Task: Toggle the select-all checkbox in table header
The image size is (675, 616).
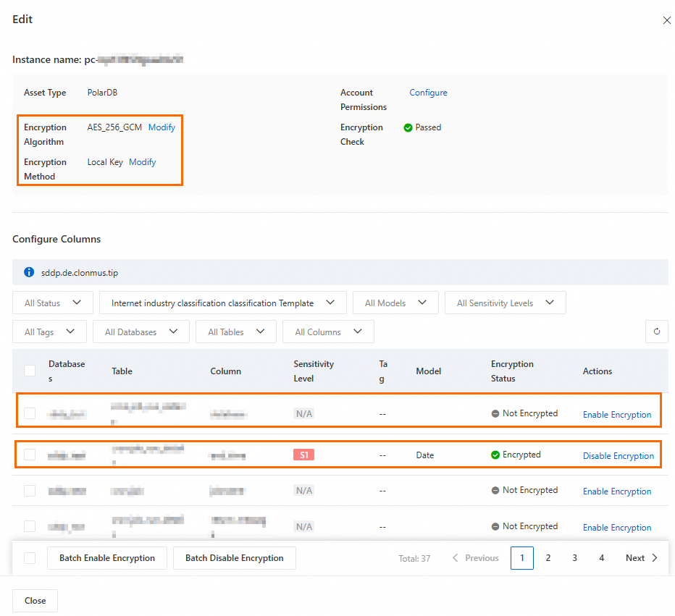Action: pyautogui.click(x=30, y=371)
